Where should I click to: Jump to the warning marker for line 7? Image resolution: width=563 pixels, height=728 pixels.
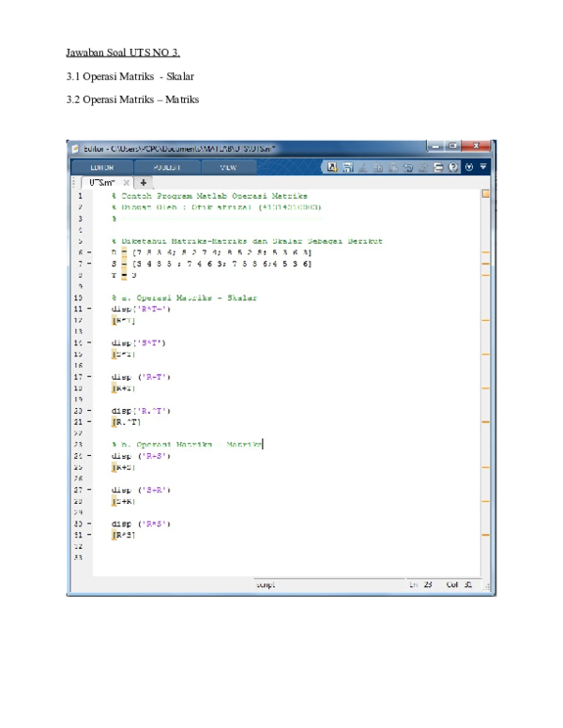pyautogui.click(x=485, y=264)
